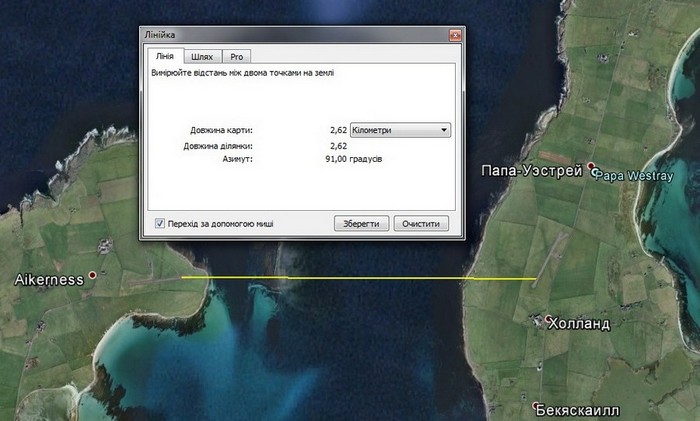
Task: Switch to the Шлях tab
Action: pyautogui.click(x=201, y=57)
